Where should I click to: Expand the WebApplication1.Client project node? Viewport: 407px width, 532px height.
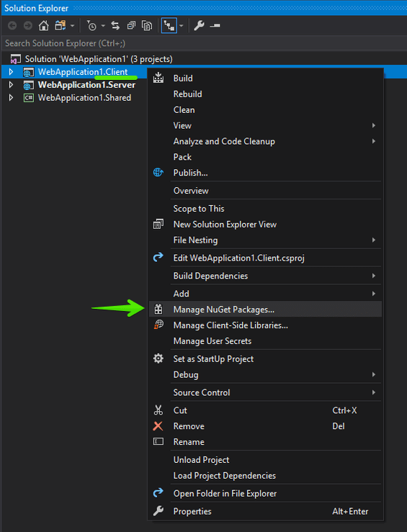[x=11, y=72]
